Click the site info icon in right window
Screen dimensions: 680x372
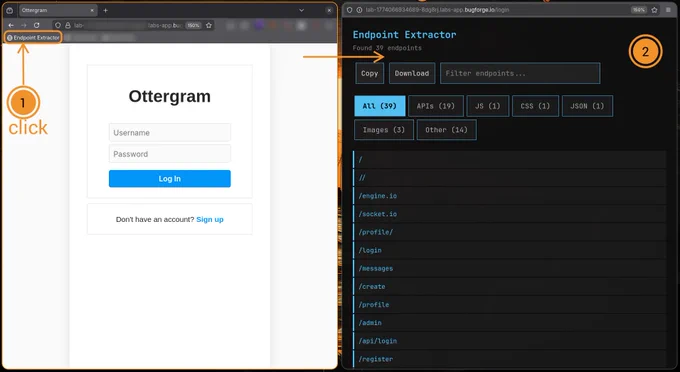(359, 10)
